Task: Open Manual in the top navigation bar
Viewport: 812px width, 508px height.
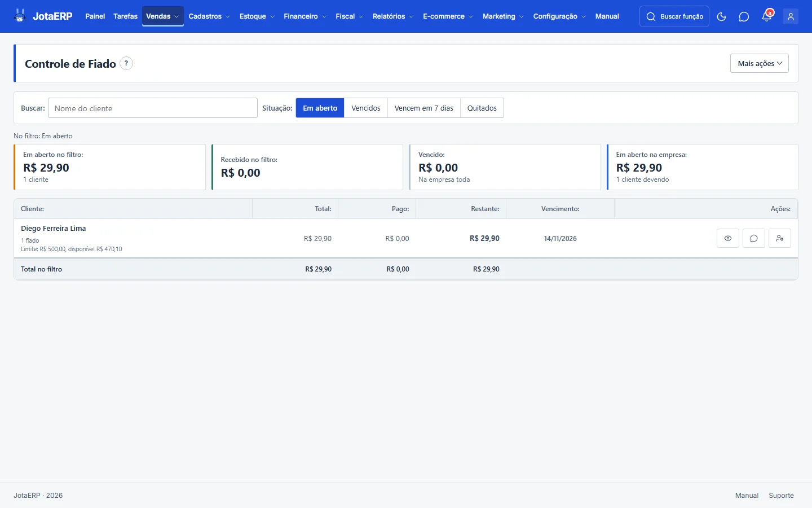Action: tap(607, 16)
